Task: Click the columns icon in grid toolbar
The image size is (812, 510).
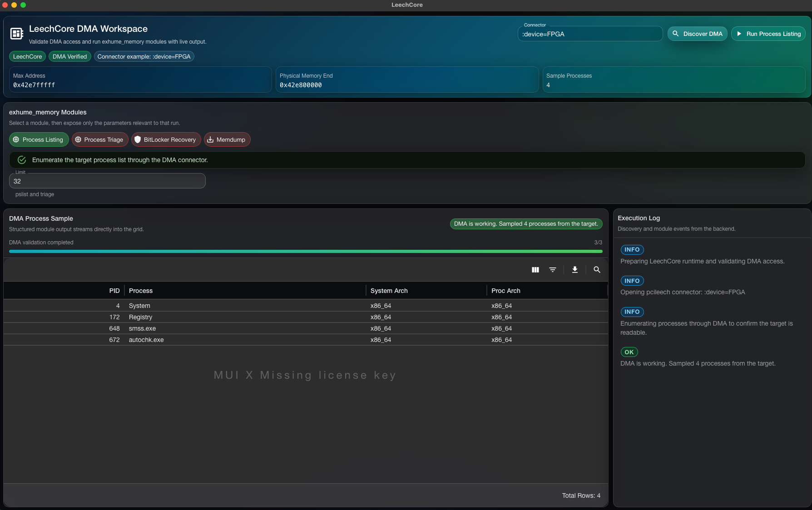Action: coord(535,270)
